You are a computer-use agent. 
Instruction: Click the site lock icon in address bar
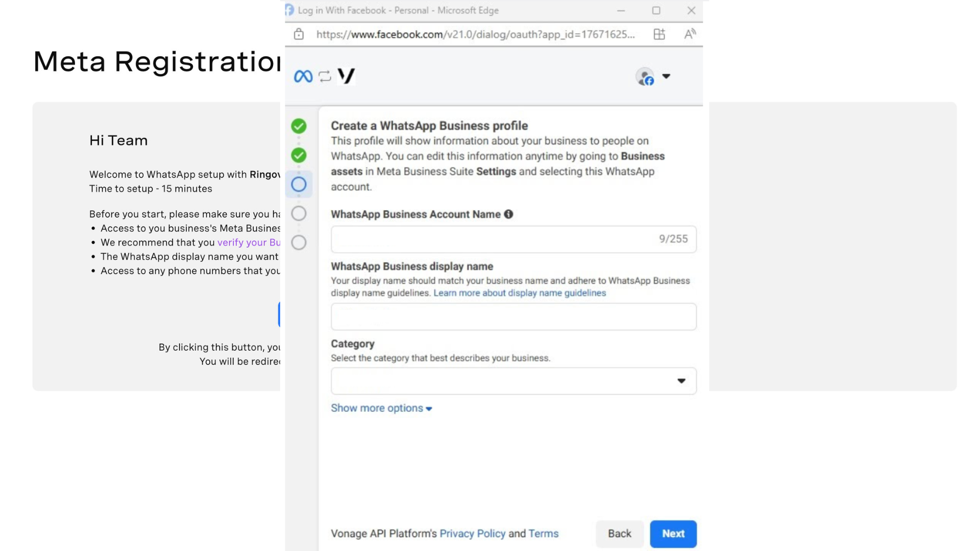299,34
